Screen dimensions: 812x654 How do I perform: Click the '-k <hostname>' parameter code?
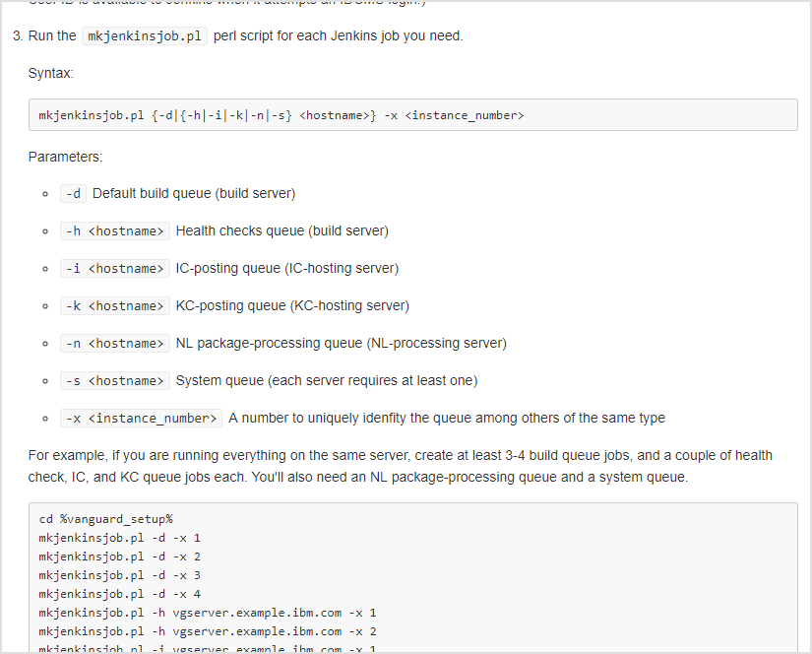pos(114,305)
